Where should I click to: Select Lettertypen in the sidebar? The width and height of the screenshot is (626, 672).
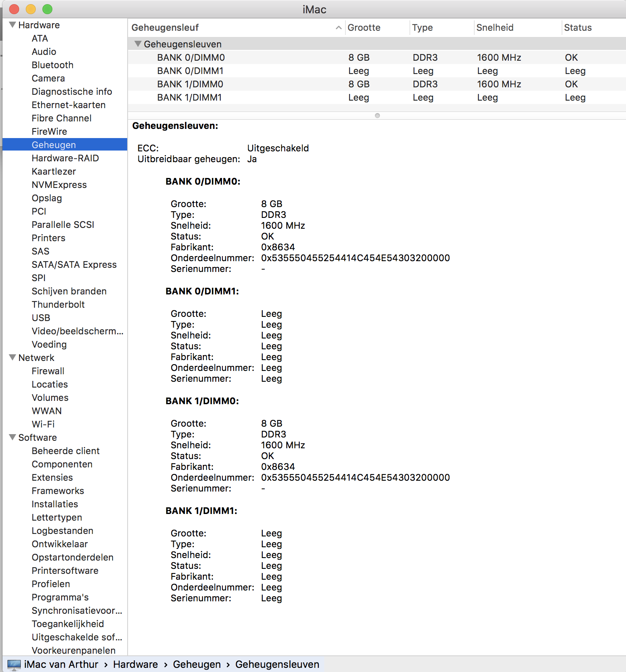click(x=57, y=517)
